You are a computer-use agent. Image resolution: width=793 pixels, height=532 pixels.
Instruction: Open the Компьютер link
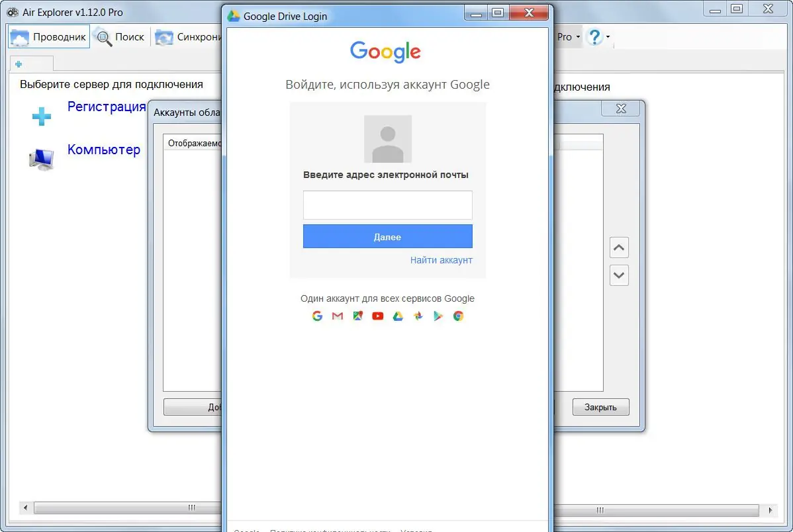[104, 150]
